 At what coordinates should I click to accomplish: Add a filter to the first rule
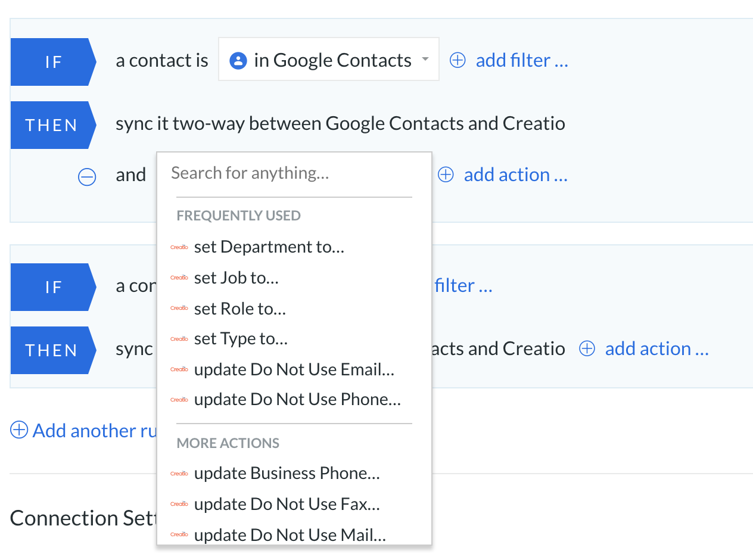pyautogui.click(x=522, y=60)
